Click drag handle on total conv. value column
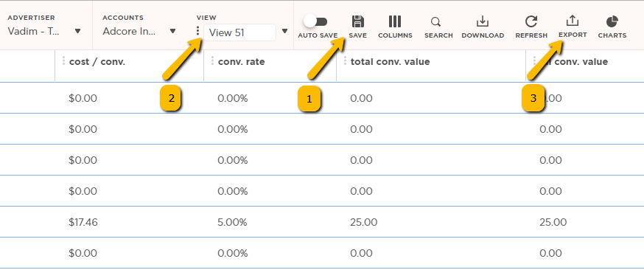Viewport: 644px width, 270px height. pyautogui.click(x=345, y=60)
